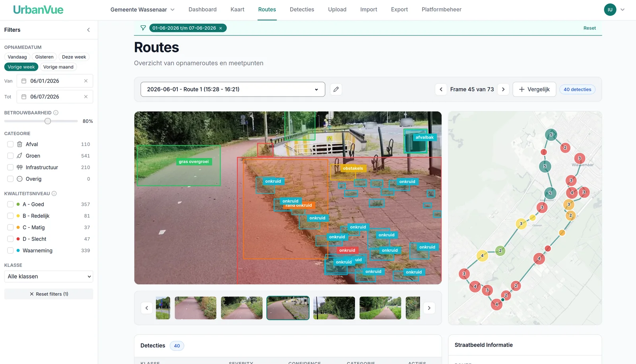Click the IU user avatar
The image size is (636, 364).
pos(610,10)
